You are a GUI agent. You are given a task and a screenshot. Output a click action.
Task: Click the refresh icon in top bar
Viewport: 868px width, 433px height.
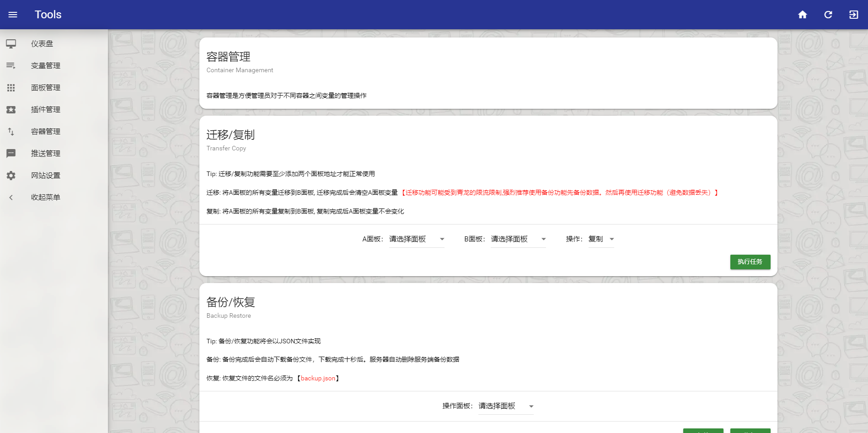pyautogui.click(x=828, y=15)
